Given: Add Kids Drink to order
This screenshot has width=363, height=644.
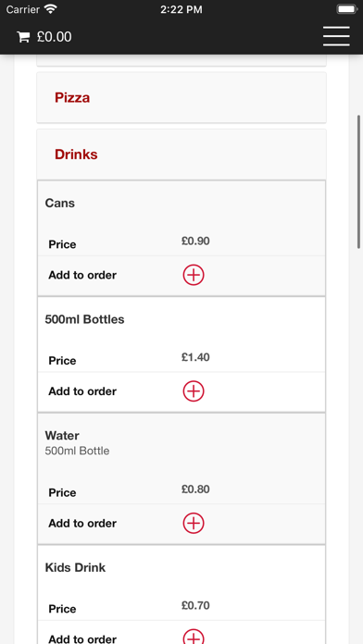Looking at the screenshot, I should point(194,637).
